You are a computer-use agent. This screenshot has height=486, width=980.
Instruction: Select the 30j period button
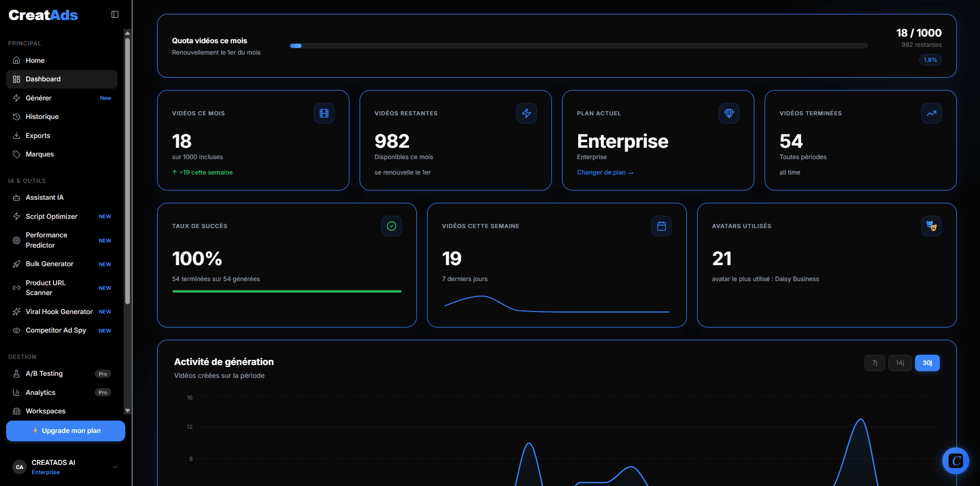point(927,363)
